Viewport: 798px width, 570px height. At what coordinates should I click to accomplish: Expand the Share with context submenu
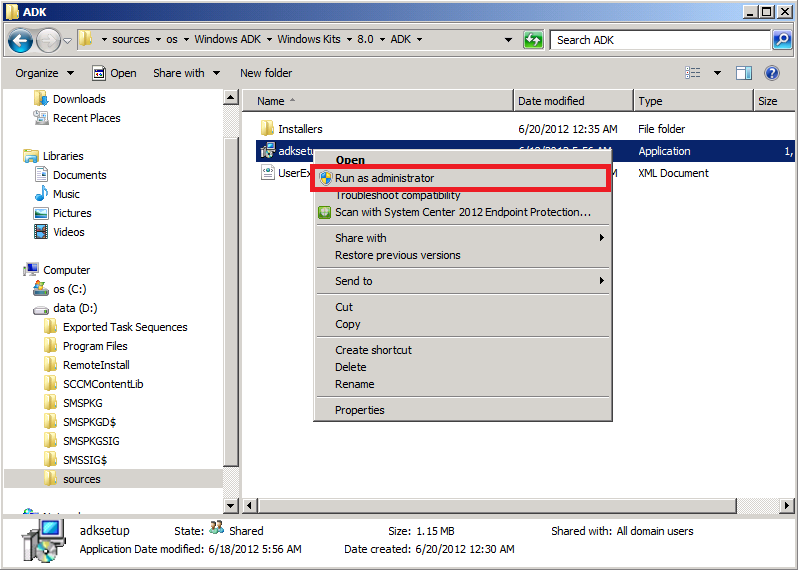pyautogui.click(x=463, y=238)
